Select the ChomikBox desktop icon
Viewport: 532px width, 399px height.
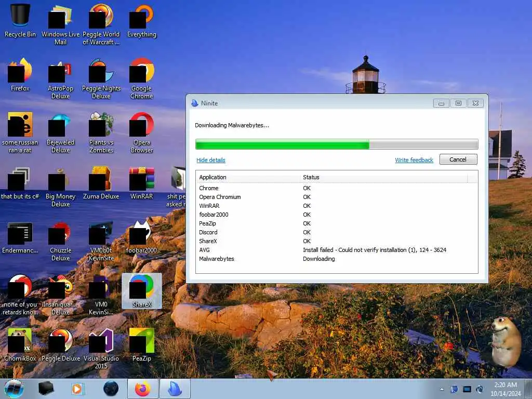click(x=20, y=345)
